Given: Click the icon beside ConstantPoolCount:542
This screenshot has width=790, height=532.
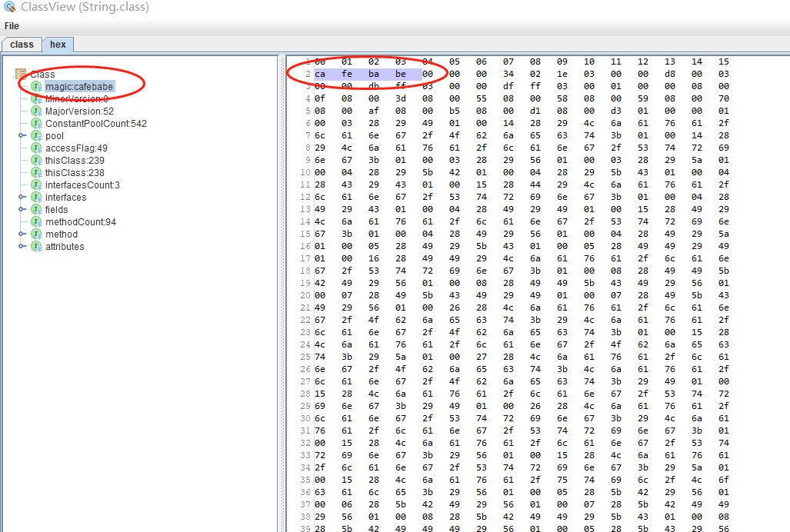Looking at the screenshot, I should pos(36,123).
